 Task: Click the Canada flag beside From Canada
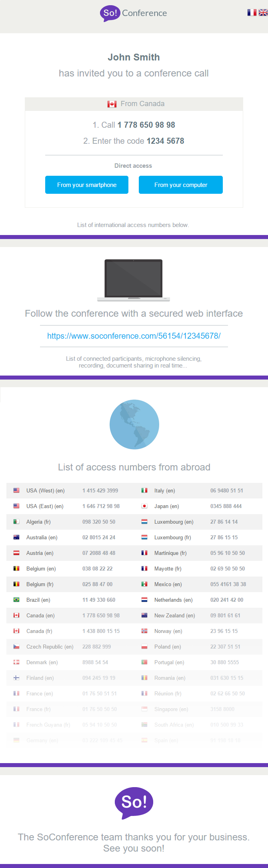(112, 104)
